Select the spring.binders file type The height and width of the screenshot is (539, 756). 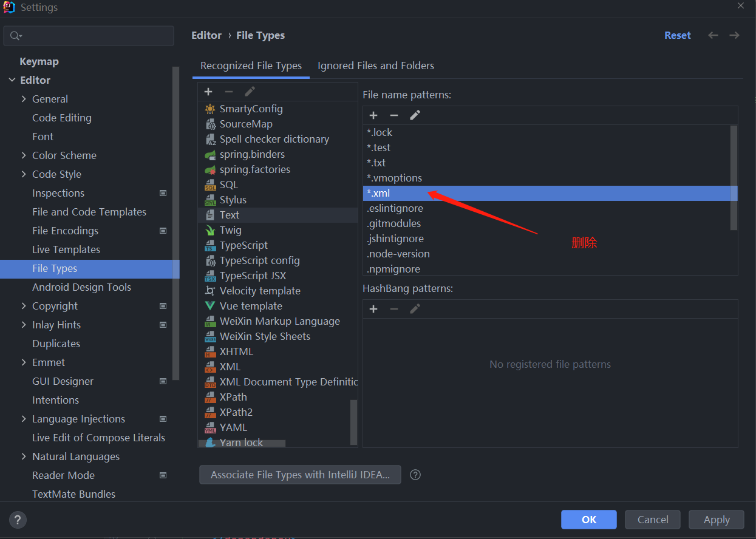278,154
